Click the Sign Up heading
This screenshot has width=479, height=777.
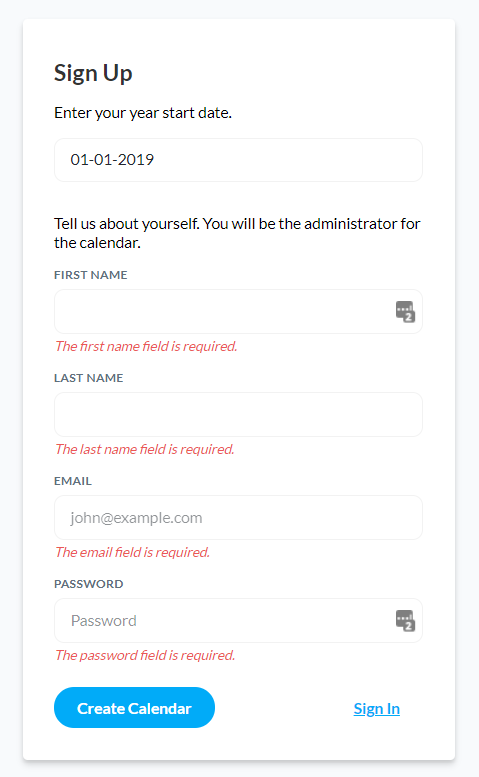(x=93, y=73)
